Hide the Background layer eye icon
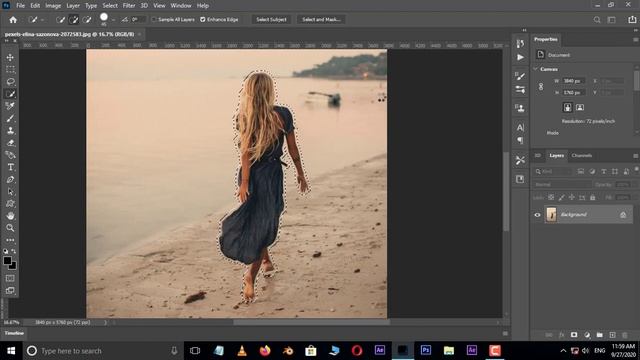This screenshot has height=360, width=640. point(537,215)
